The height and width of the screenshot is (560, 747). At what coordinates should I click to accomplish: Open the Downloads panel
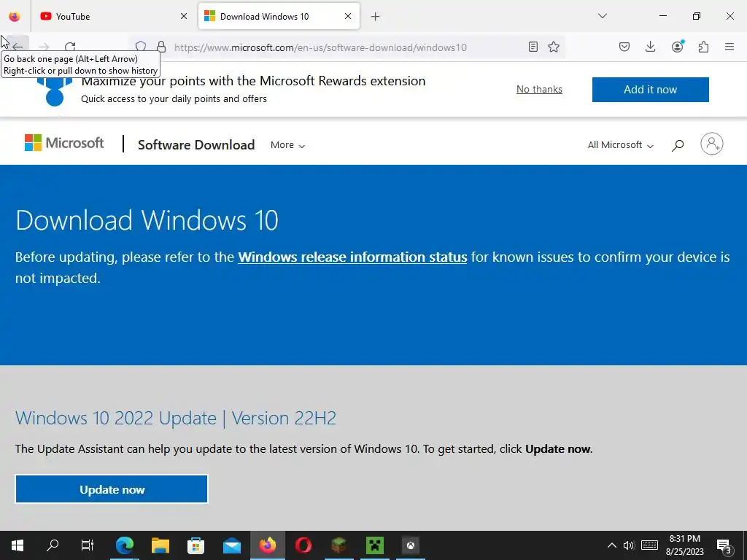(650, 47)
